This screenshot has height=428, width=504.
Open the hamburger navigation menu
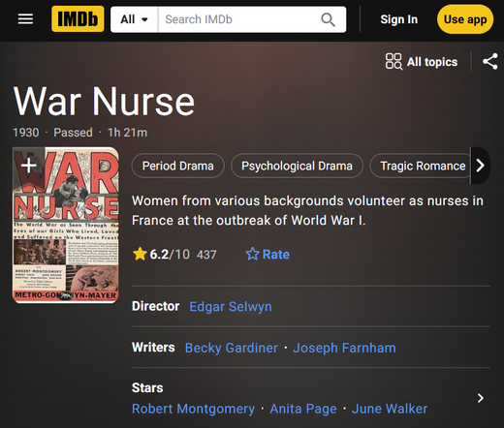click(x=25, y=19)
